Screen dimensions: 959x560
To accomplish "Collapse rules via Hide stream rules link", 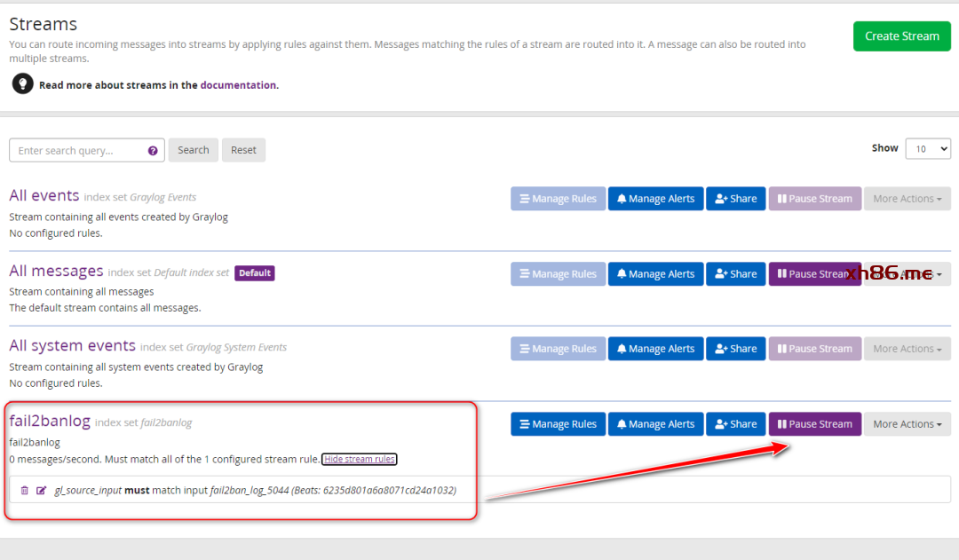I will point(360,459).
